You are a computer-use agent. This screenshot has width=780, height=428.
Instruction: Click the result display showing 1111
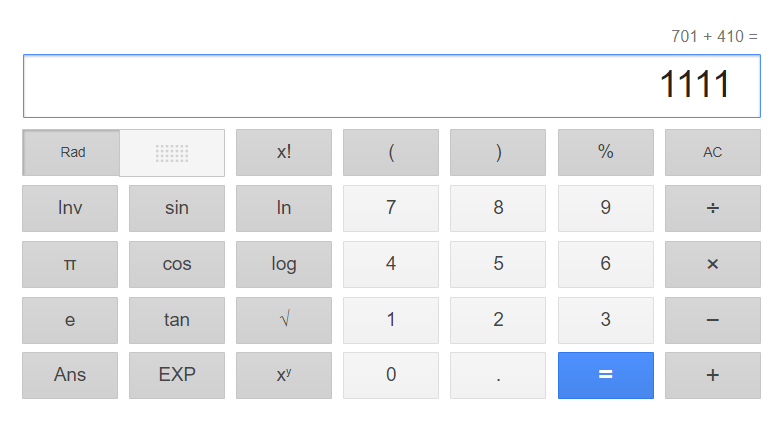[390, 86]
